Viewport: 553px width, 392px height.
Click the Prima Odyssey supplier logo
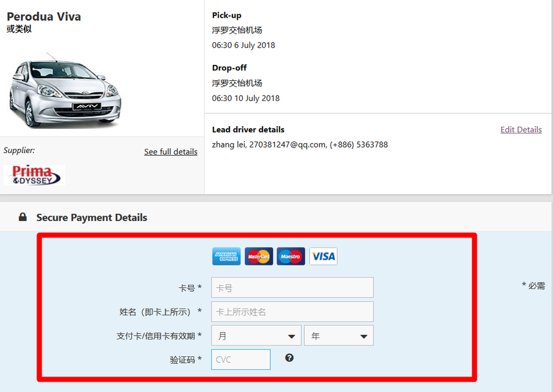[x=34, y=175]
